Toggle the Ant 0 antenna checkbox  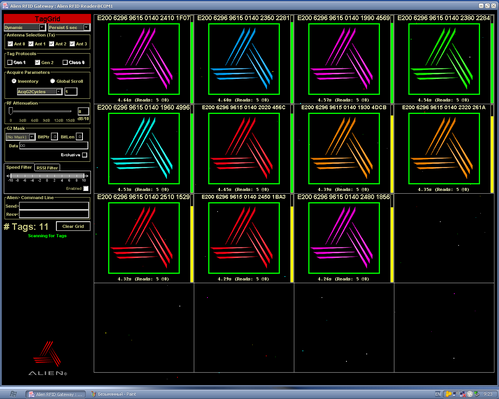pyautogui.click(x=10, y=44)
